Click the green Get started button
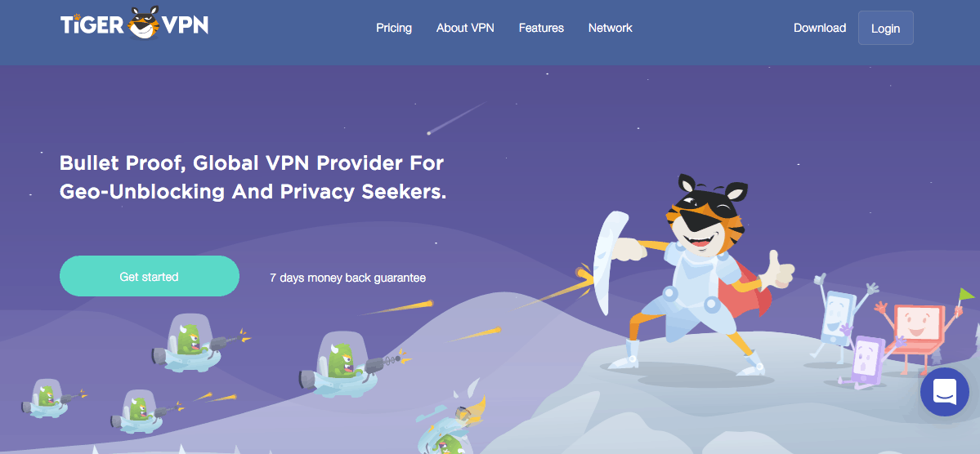 coord(150,276)
